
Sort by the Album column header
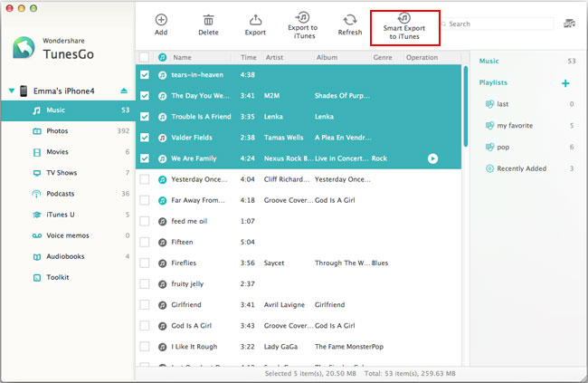(327, 57)
